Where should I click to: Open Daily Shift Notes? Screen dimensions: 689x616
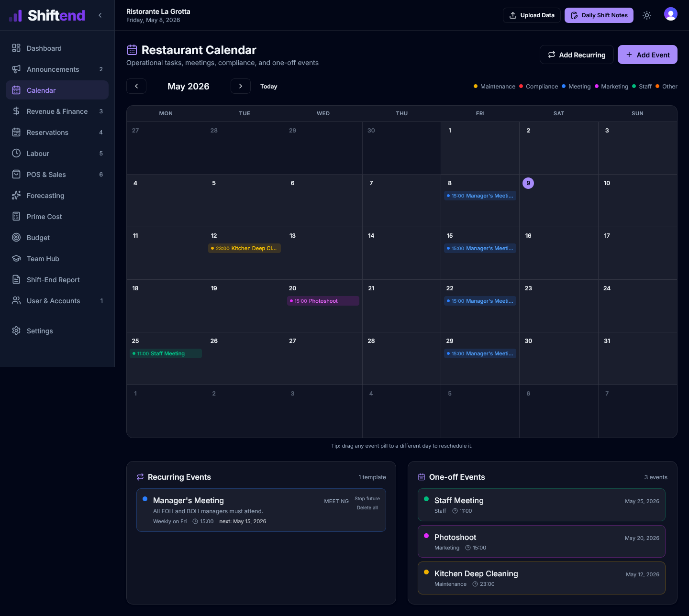tap(599, 15)
